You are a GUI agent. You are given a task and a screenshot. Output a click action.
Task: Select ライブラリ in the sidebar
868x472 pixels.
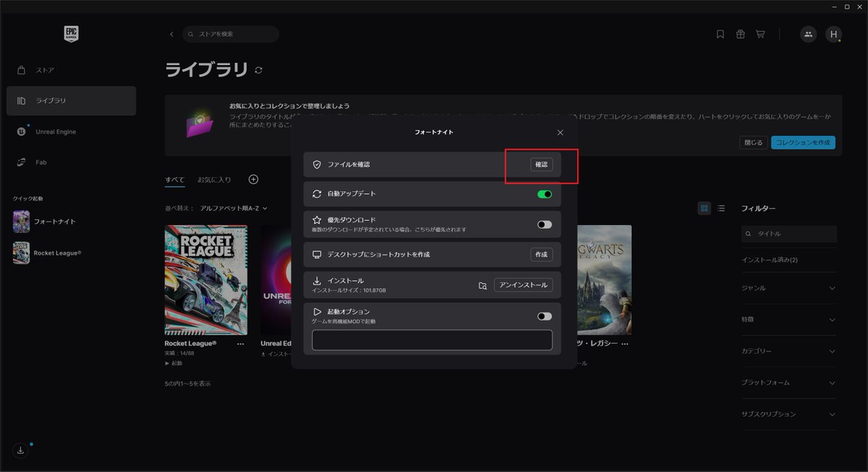pyautogui.click(x=71, y=101)
